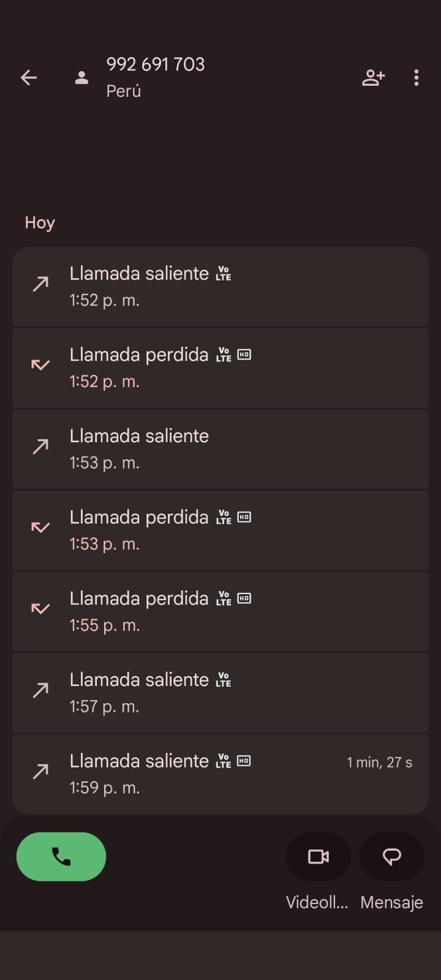
Task: Tap the HD badge on the 1:59 p. m. call
Action: (x=244, y=761)
